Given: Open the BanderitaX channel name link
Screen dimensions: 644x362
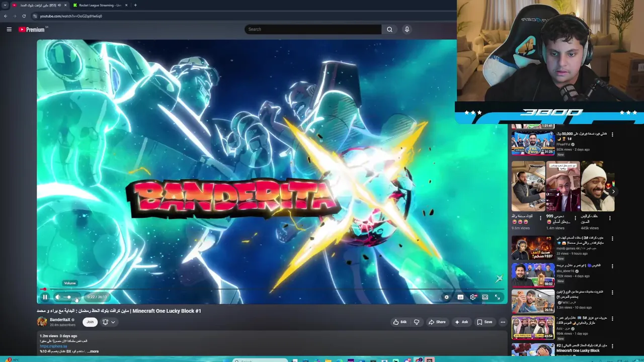Looking at the screenshot, I should (60, 320).
